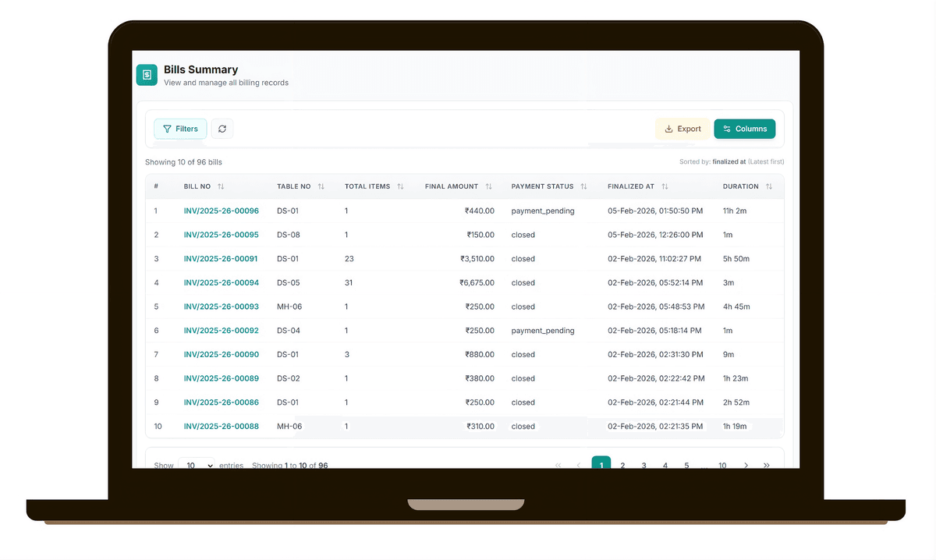The width and height of the screenshot is (936, 560).
Task: Click the Bills Summary billing logo icon
Action: point(146,75)
